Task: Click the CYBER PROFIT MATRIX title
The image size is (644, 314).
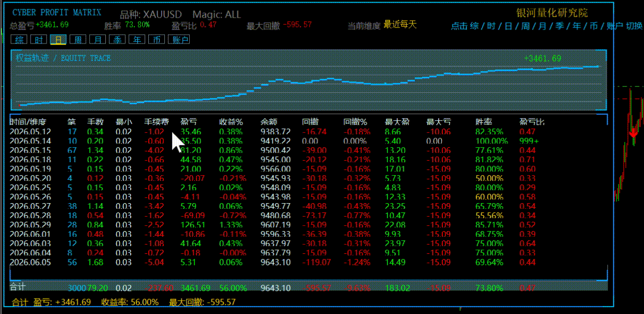Action: 57,12
